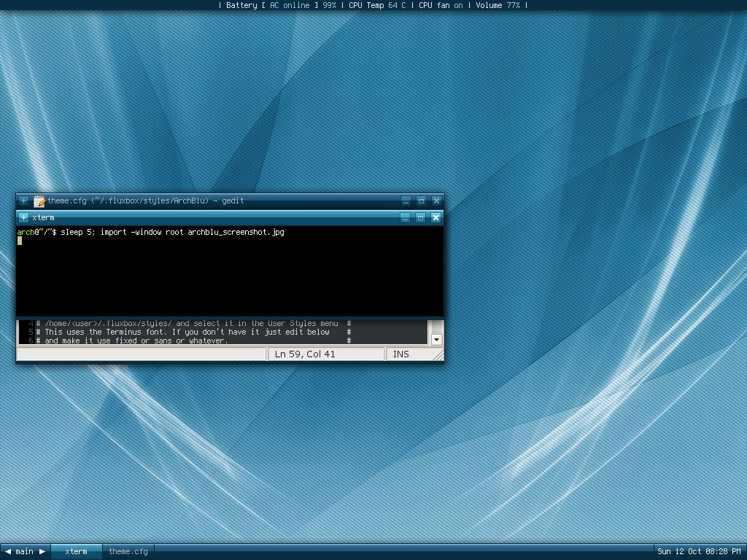Viewport: 747px width, 560px height.
Task: Select xterm in the bottom toolbar
Action: [x=76, y=551]
